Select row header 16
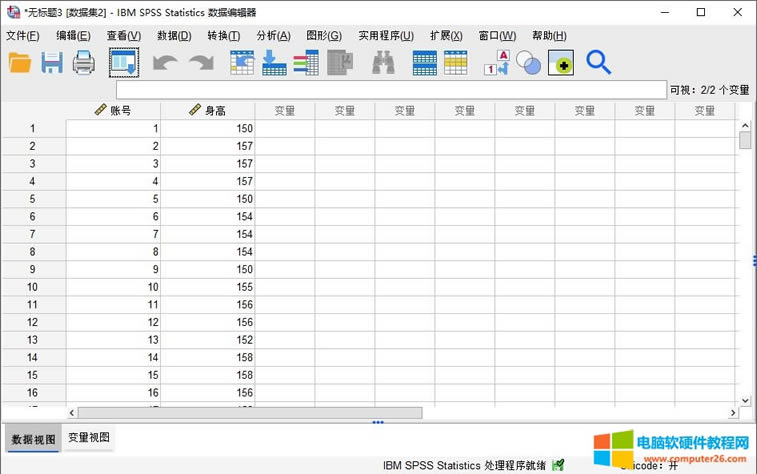This screenshot has width=757, height=474. 33,392
